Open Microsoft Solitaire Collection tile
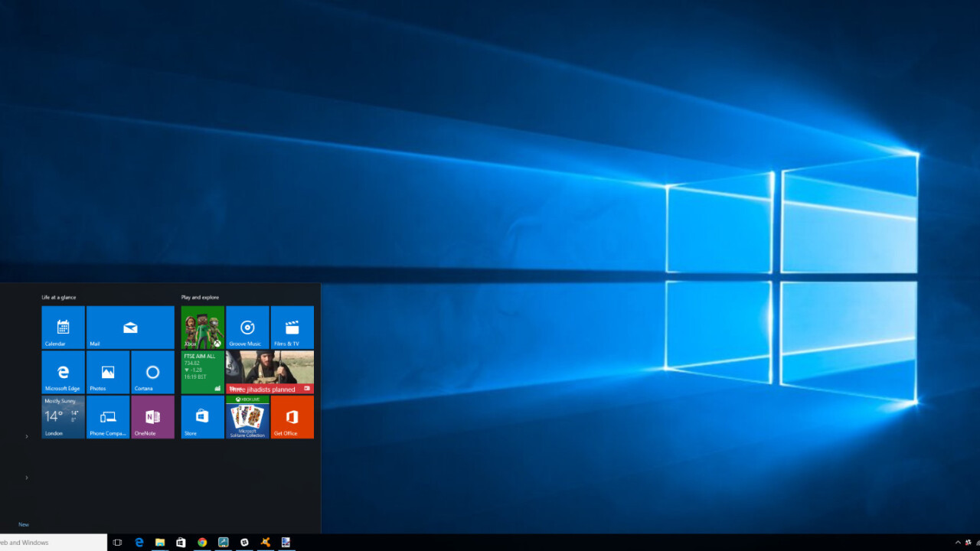This screenshot has height=551, width=980. pos(247,417)
